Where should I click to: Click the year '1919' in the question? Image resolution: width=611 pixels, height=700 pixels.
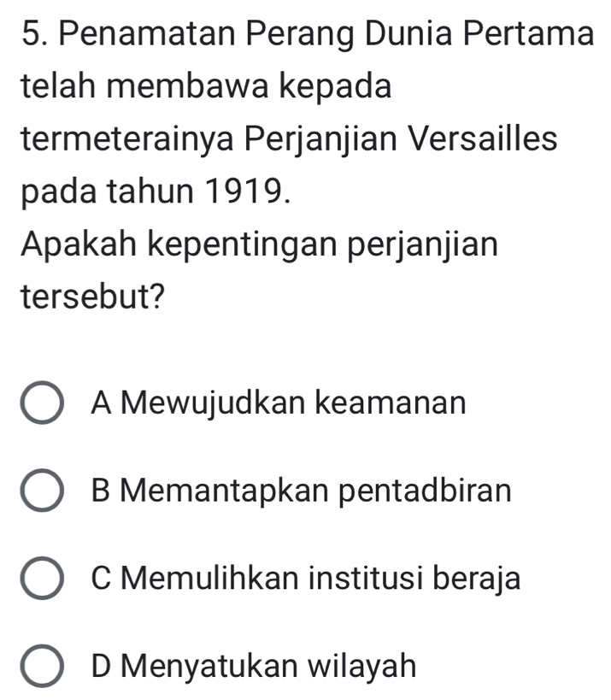244,192
